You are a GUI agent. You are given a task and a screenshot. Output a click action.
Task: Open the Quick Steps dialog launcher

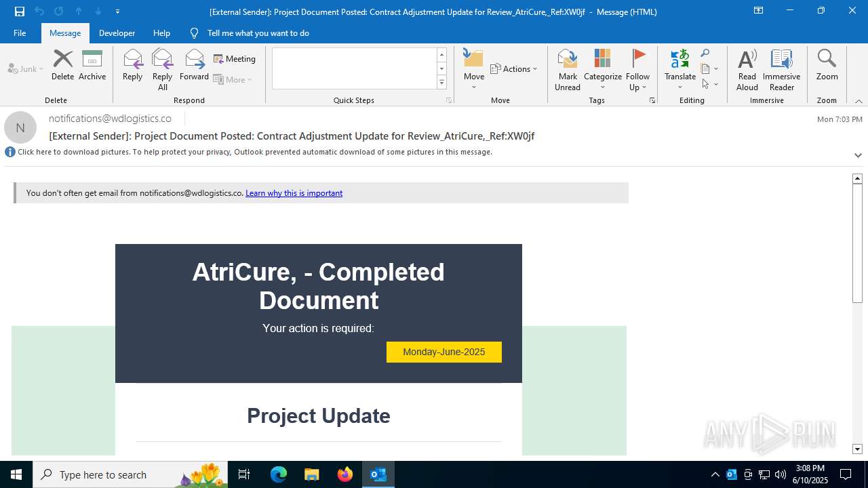[x=449, y=100]
